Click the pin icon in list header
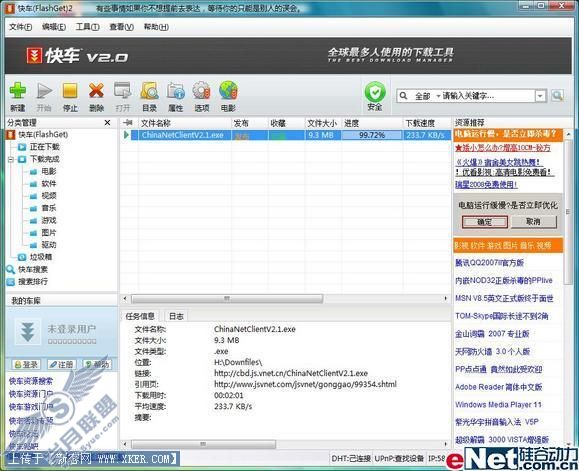This screenshot has height=471, width=579. (128, 123)
